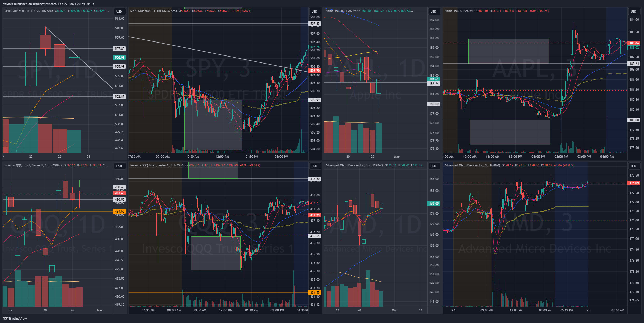Select the orange 434.55 price label on QQQ daily

coord(120,212)
